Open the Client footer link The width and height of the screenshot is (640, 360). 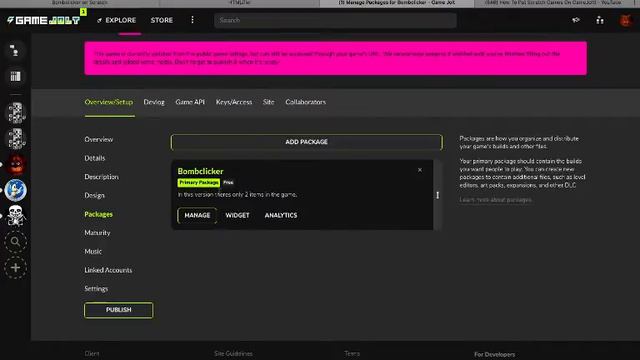click(92, 354)
